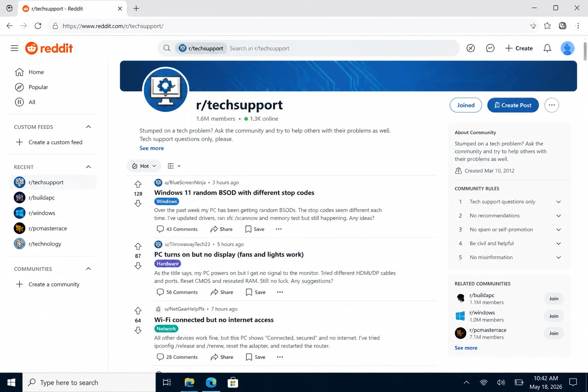This screenshot has width=588, height=392.
Task: Select the Windows post flair tag
Action: coord(167,201)
